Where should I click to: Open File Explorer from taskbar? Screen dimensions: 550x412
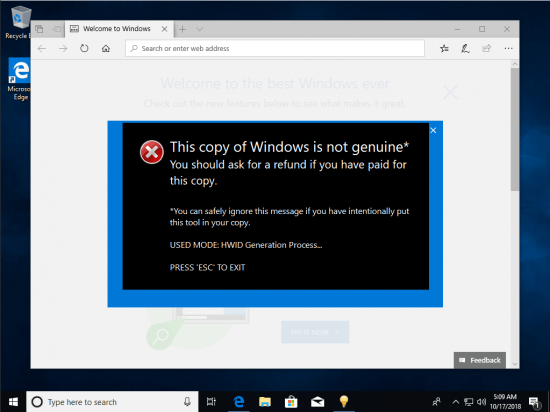pyautogui.click(x=265, y=402)
